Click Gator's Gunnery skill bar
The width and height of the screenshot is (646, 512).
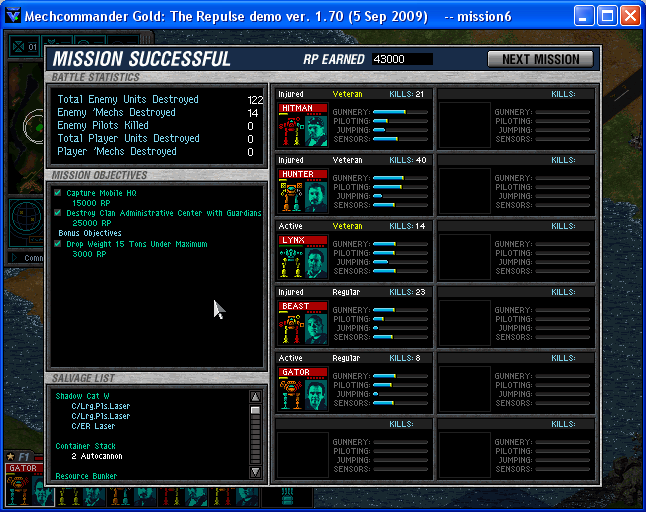(400, 376)
